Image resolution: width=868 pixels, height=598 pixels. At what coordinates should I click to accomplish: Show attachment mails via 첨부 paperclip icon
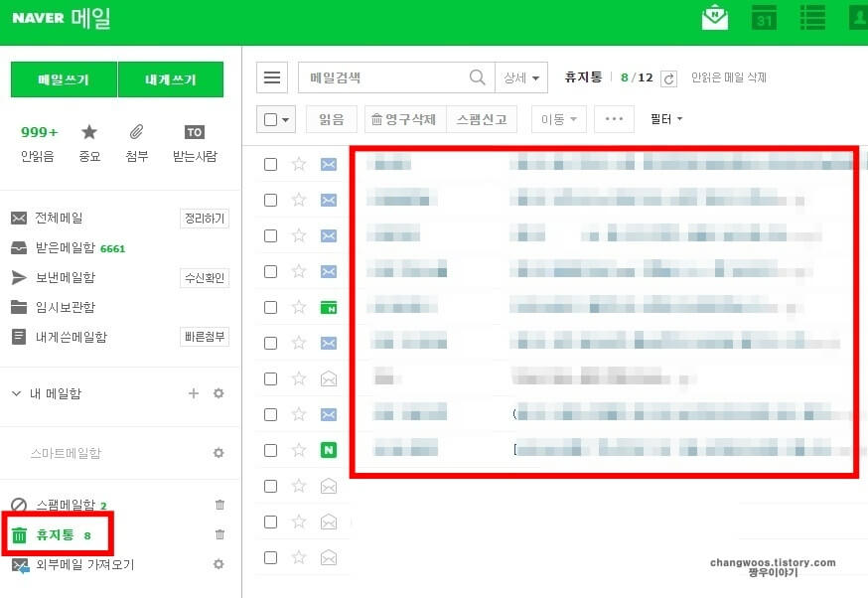coord(136,143)
